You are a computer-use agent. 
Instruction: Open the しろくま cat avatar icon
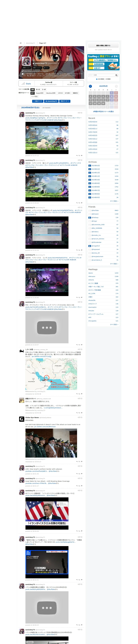pyautogui.click(x=21, y=351)
